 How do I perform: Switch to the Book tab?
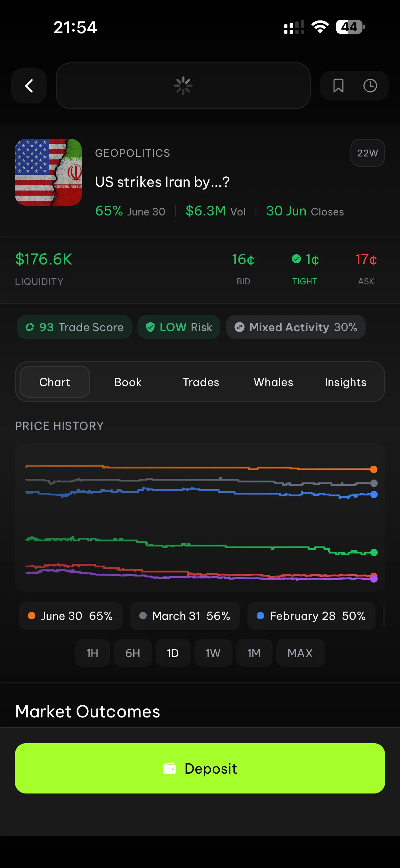[128, 382]
